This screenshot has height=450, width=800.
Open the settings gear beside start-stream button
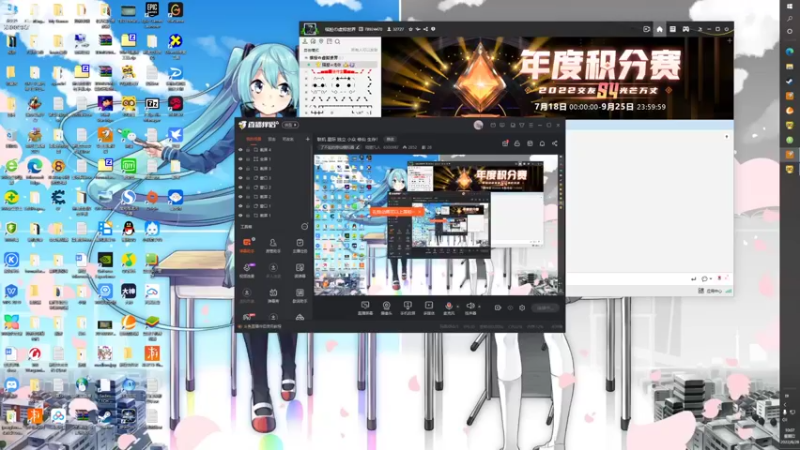pos(522,308)
